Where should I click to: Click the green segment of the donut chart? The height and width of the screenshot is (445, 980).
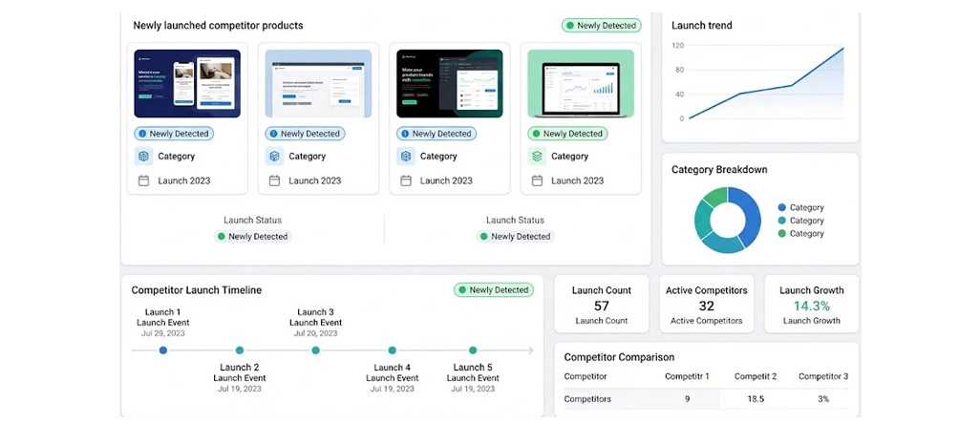pos(715,198)
